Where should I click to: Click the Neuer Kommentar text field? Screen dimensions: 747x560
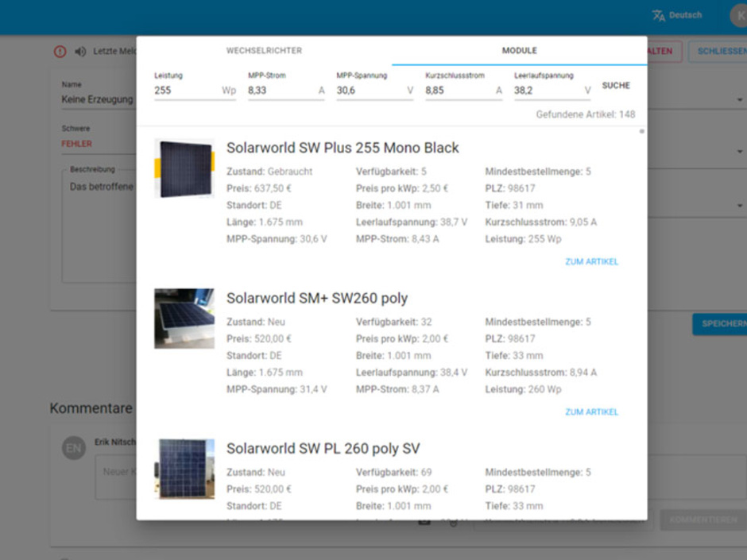(x=119, y=472)
